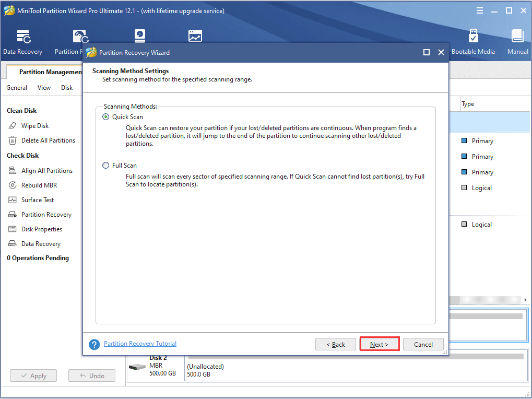Click the right arrow of horizontal scrollbar
532x399 pixels.
click(526, 300)
